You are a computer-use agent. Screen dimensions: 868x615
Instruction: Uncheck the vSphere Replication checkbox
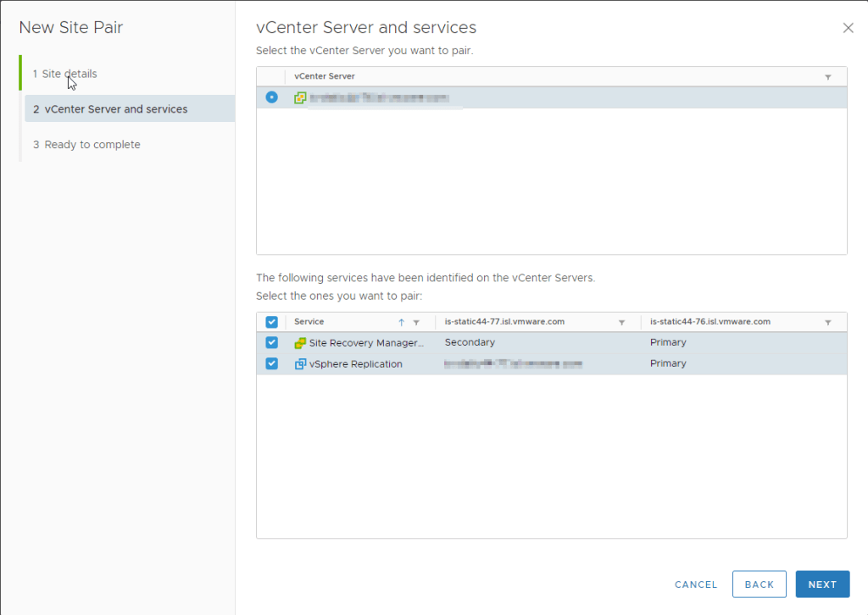click(x=271, y=363)
